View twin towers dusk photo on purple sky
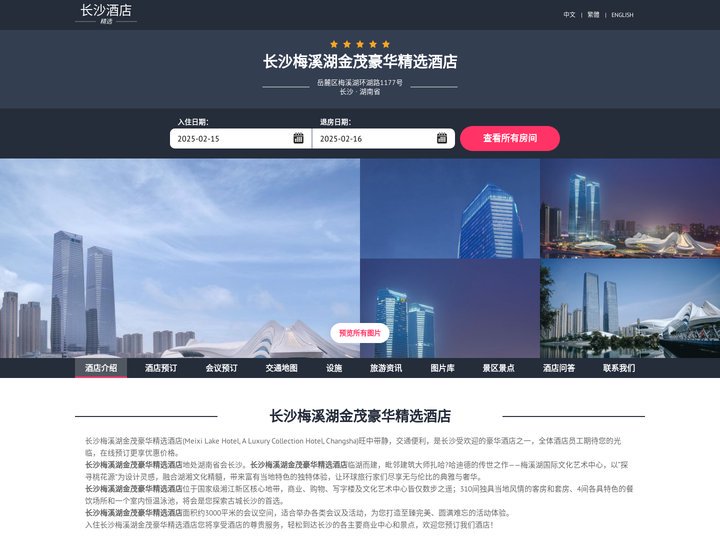 [450, 309]
